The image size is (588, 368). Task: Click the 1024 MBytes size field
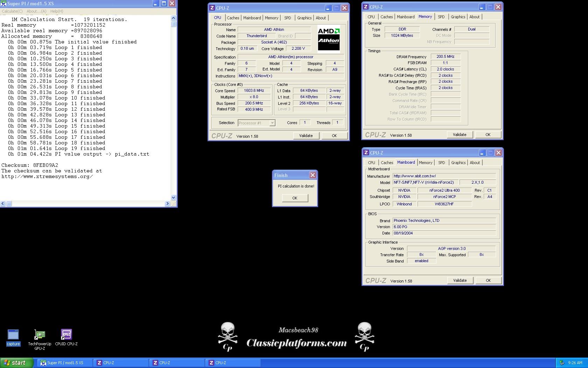coord(402,35)
